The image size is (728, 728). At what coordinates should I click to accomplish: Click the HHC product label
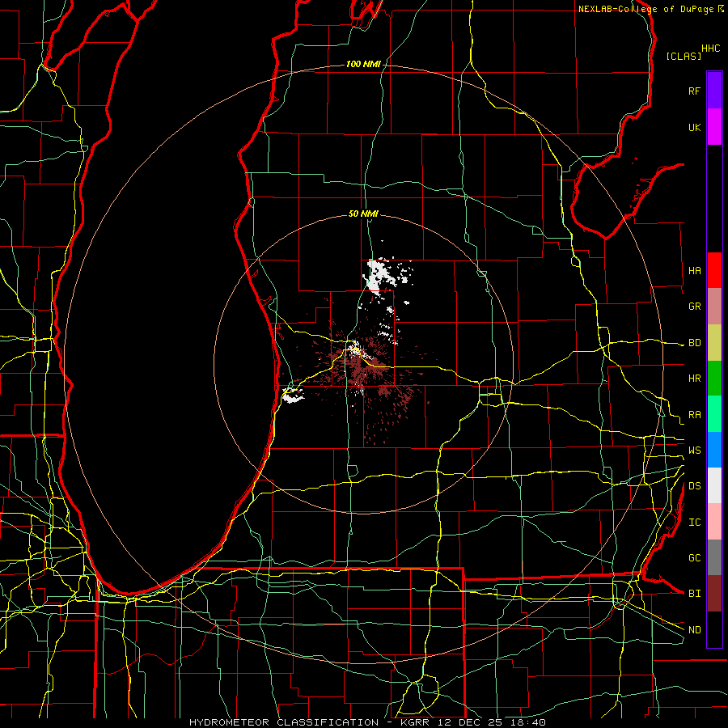(x=710, y=49)
